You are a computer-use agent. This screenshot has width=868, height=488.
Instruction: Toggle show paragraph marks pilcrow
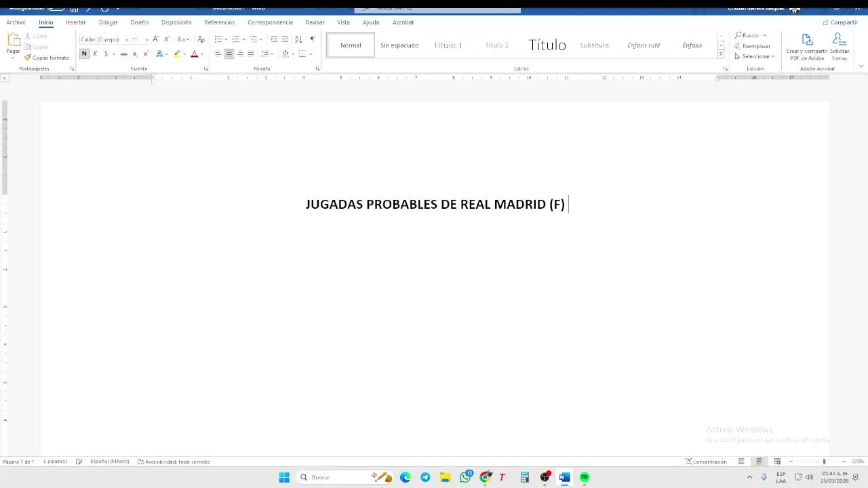coord(312,39)
